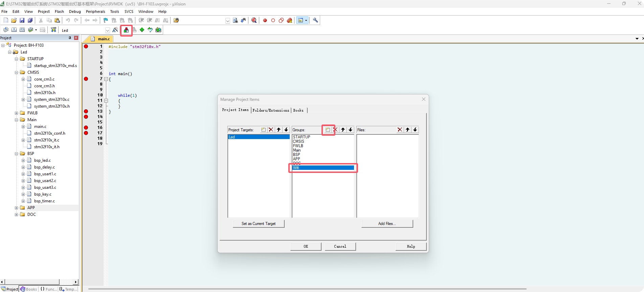Start the debug session magnifier icon
The height and width of the screenshot is (292, 644).
tap(254, 20)
